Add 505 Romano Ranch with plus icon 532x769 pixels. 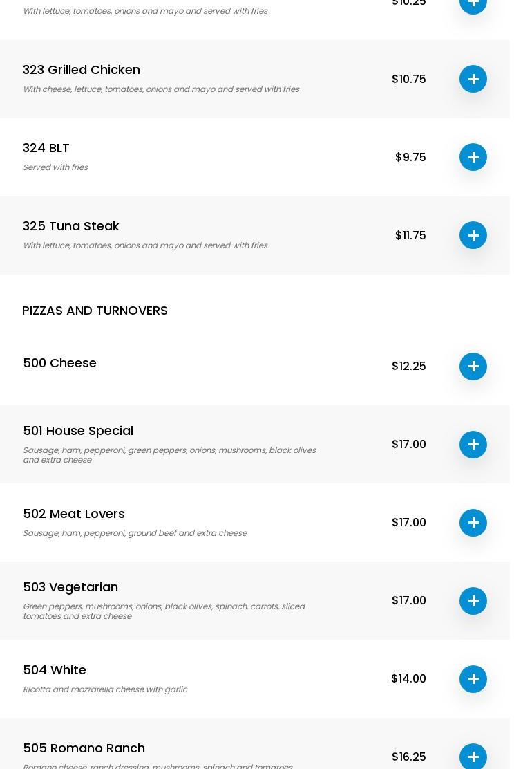[473, 757]
